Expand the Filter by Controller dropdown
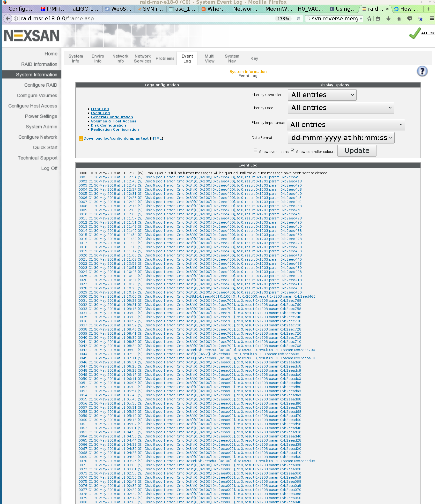The image size is (435, 504). (322, 95)
